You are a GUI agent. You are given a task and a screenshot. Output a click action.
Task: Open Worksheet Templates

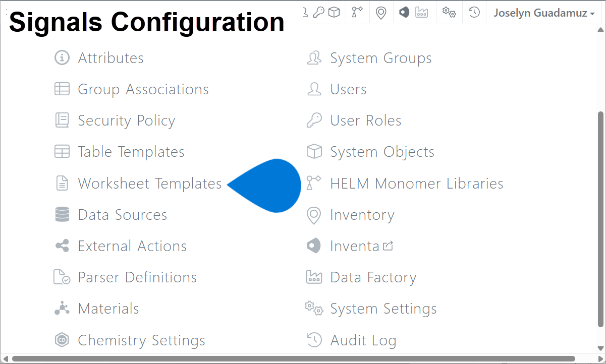tap(149, 183)
